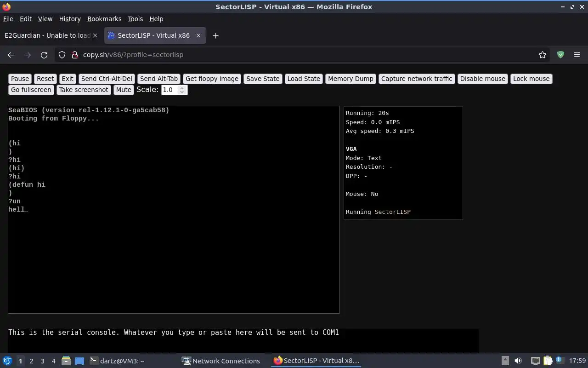
Task: Click the volume speaker tray icon
Action: point(518,361)
